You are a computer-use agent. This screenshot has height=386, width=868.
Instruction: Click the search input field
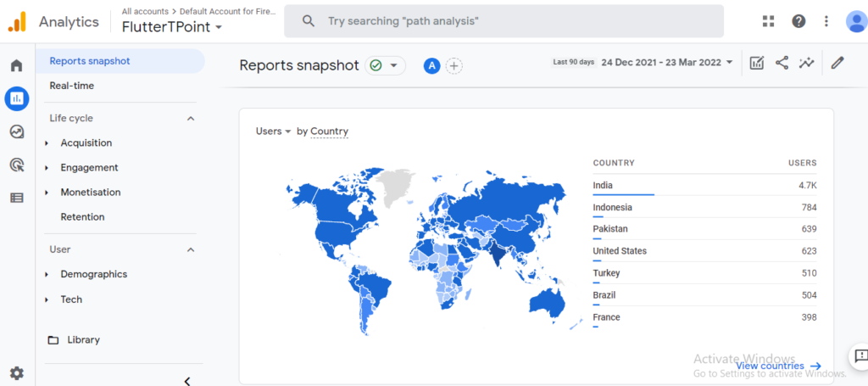pyautogui.click(x=504, y=21)
